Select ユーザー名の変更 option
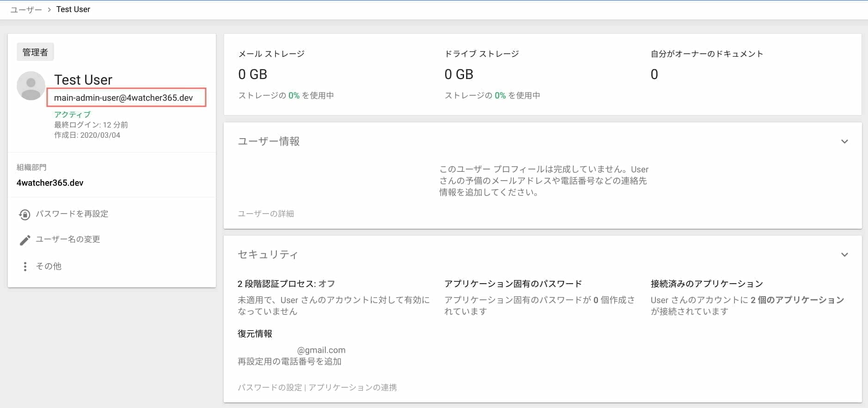The width and height of the screenshot is (868, 408). pyautogui.click(x=68, y=239)
